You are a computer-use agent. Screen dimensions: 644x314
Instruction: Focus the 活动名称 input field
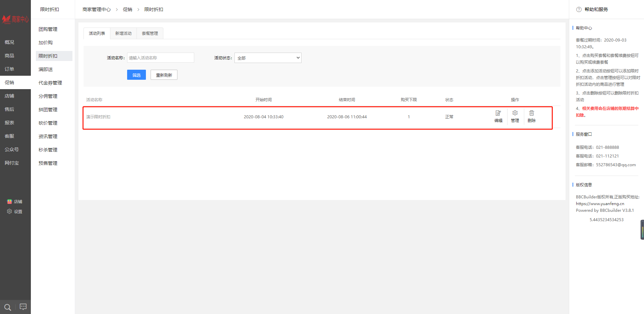[x=161, y=58]
